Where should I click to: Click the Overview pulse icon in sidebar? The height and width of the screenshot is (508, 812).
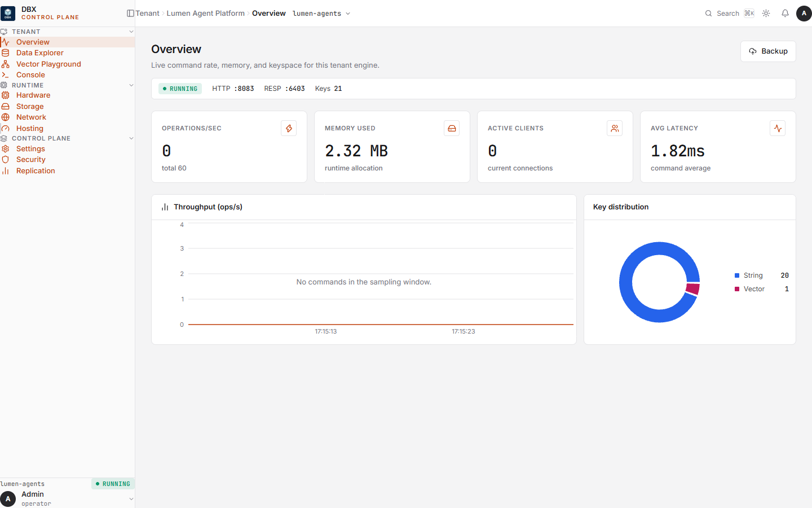[5, 42]
